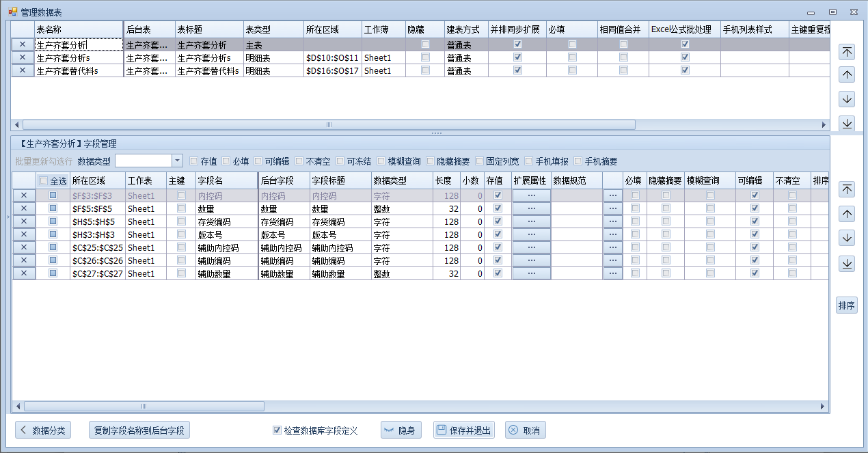The width and height of the screenshot is (868, 453).
Task: Click move-up arrow beside field grid
Action: pyautogui.click(x=847, y=214)
